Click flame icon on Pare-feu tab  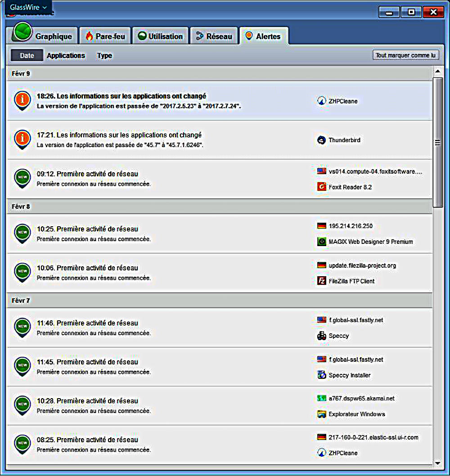pyautogui.click(x=89, y=36)
